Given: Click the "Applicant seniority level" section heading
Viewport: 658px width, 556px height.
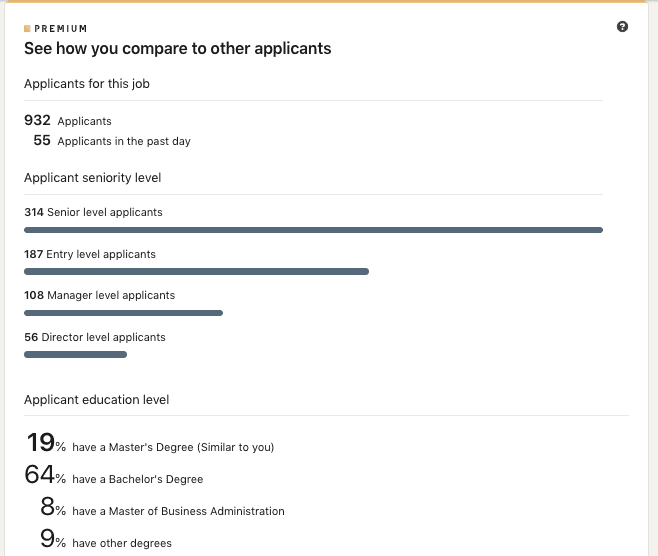Looking at the screenshot, I should click(93, 177).
